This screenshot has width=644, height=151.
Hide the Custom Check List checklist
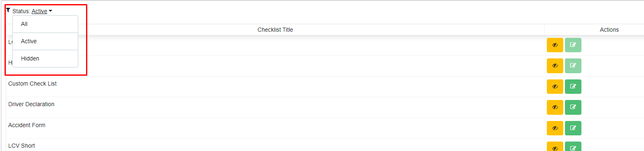click(x=555, y=86)
